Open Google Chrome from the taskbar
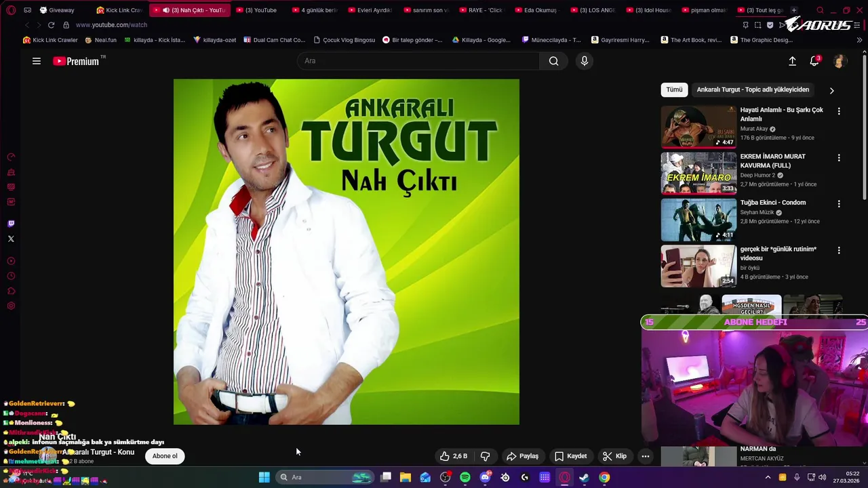The image size is (868, 488). (604, 477)
